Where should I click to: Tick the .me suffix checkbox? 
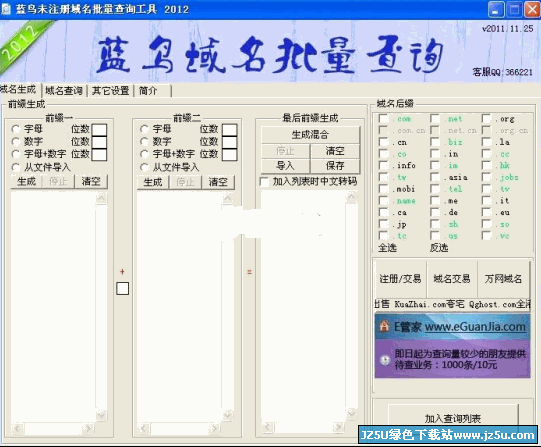click(x=435, y=201)
